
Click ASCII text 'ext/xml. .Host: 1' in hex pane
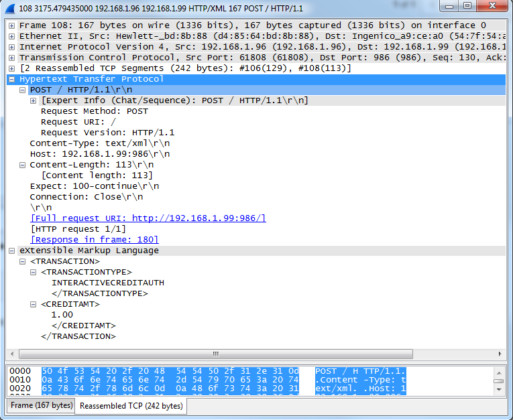(x=361, y=389)
